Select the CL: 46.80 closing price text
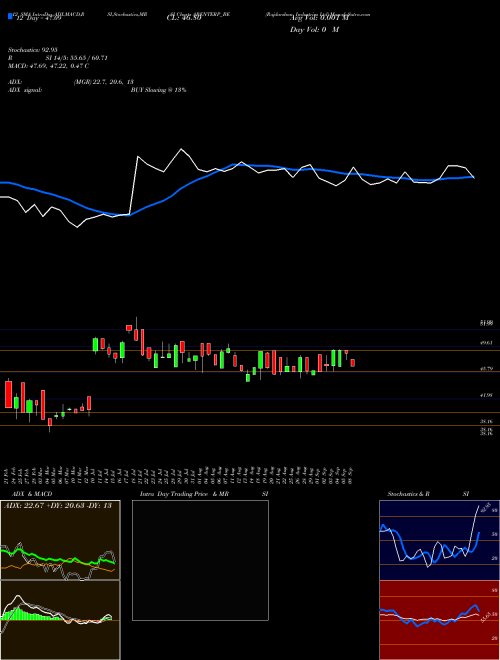This screenshot has height=660, width=500. coord(184,18)
